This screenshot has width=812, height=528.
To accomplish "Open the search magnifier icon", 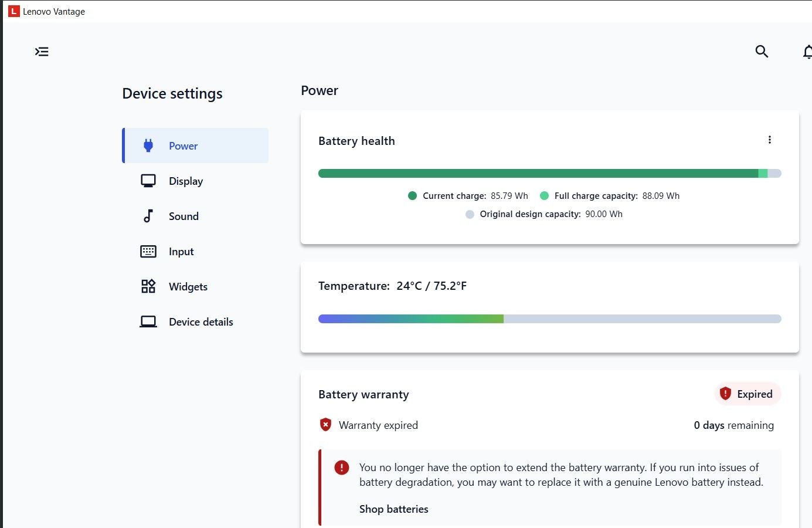I will [x=762, y=51].
